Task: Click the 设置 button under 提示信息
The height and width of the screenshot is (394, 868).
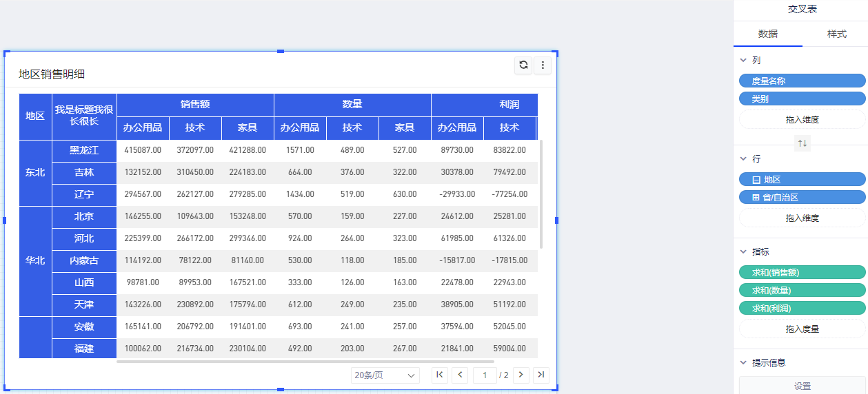Action: [x=802, y=386]
